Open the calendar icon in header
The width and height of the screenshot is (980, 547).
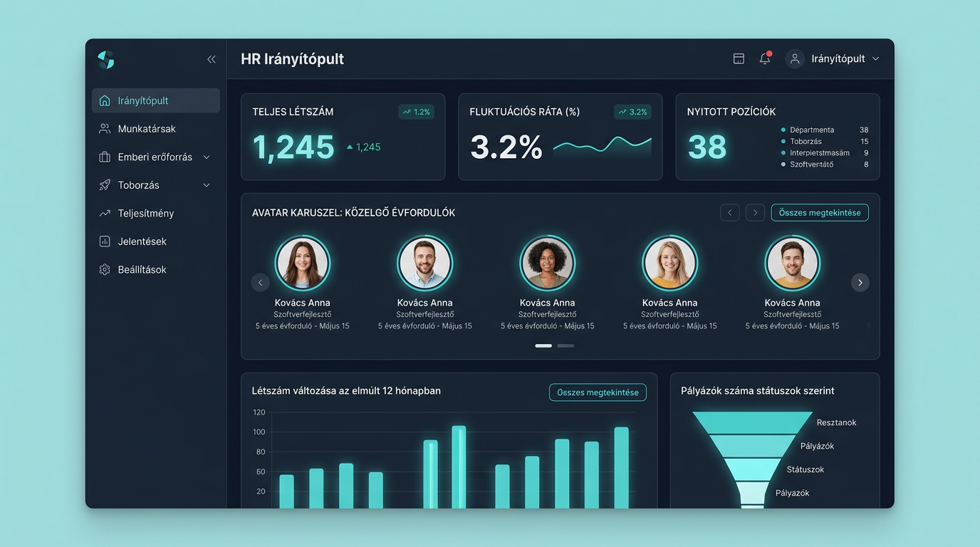click(x=739, y=58)
